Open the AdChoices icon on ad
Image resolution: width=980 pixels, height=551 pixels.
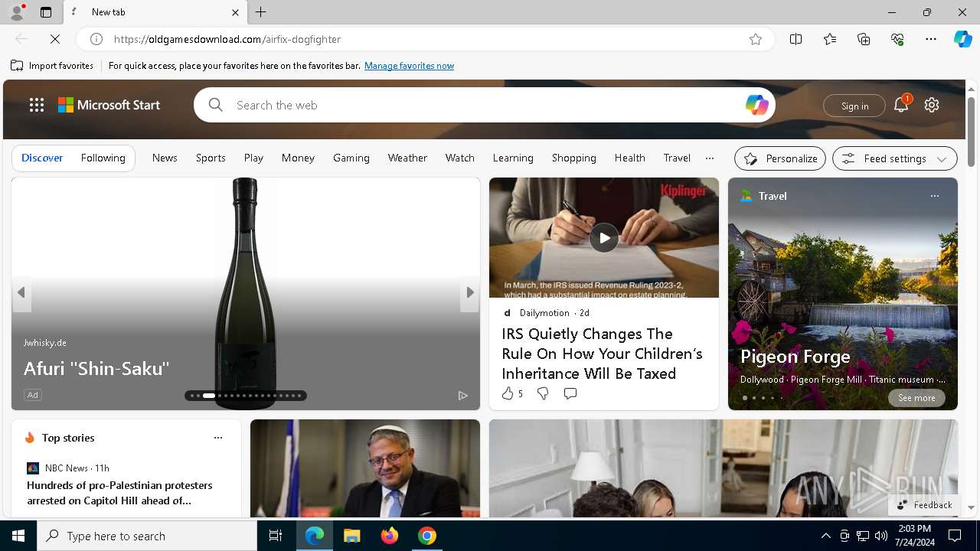pos(462,396)
